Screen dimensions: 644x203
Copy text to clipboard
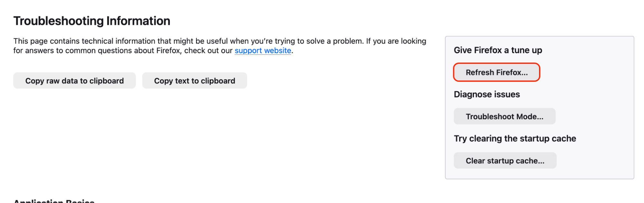195,81
